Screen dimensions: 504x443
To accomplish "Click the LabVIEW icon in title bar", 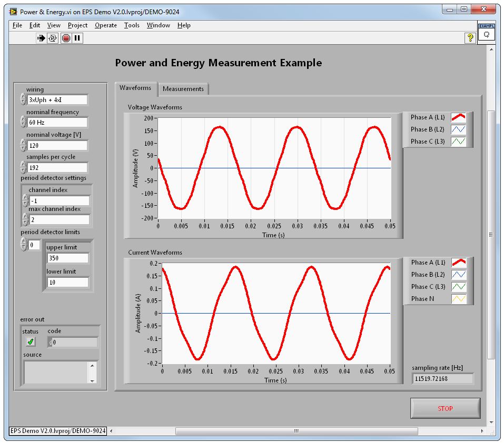I will pyautogui.click(x=13, y=11).
